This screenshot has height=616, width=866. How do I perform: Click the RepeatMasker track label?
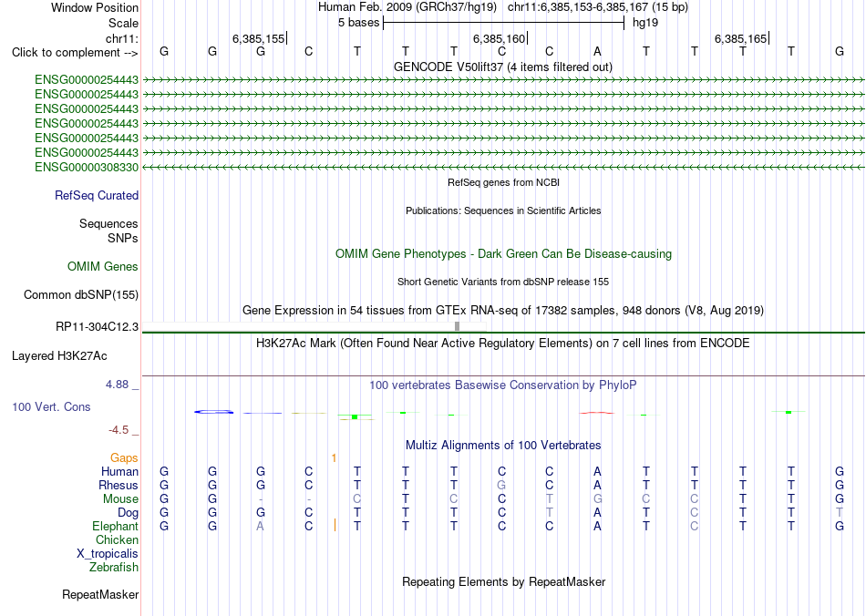pyautogui.click(x=100, y=594)
